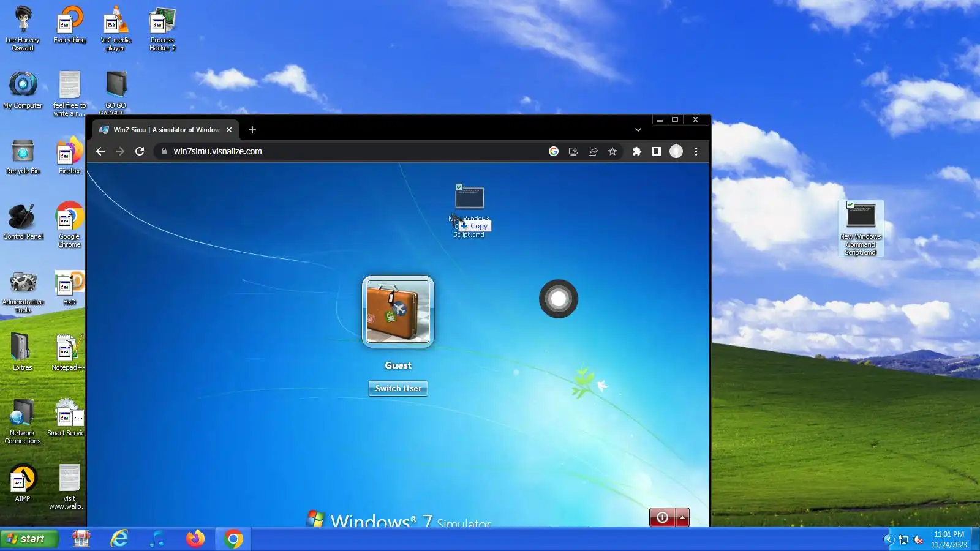Select the 'feel free to write a r...' text file

pyautogui.click(x=69, y=94)
